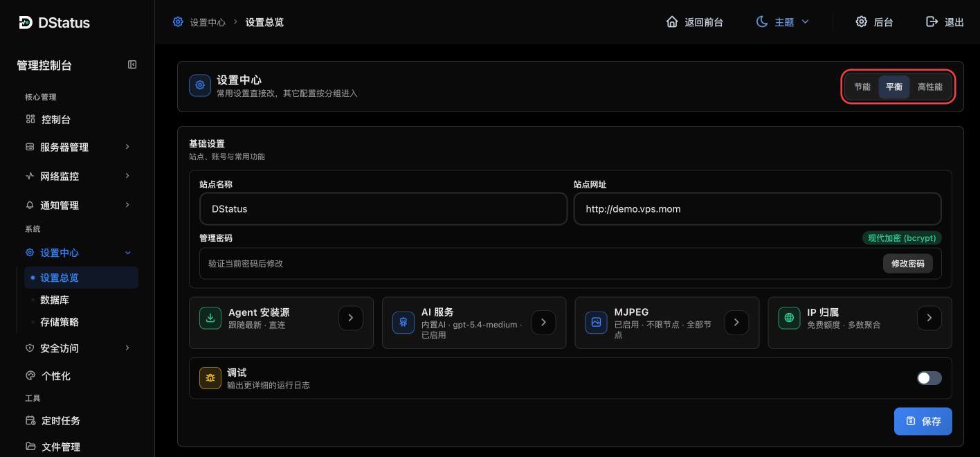
Task: Click the 设置中心 header gear badge
Action: coord(200,85)
